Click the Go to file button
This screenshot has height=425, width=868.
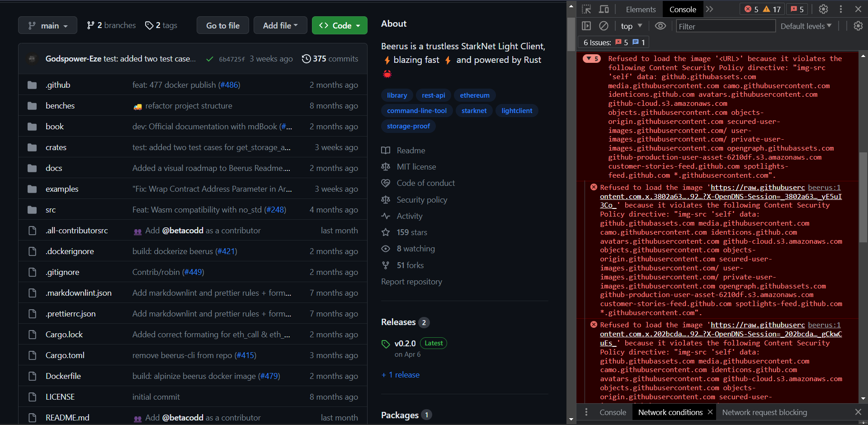coord(222,25)
